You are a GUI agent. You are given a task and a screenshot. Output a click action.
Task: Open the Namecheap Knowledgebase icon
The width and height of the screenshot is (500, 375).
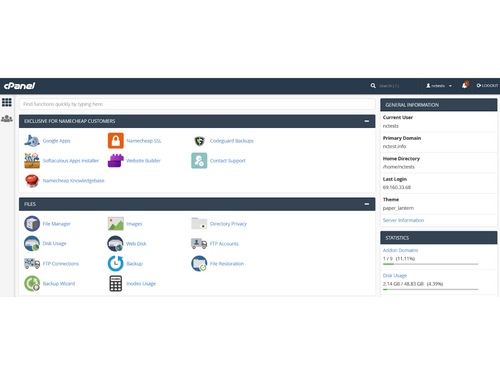32,181
